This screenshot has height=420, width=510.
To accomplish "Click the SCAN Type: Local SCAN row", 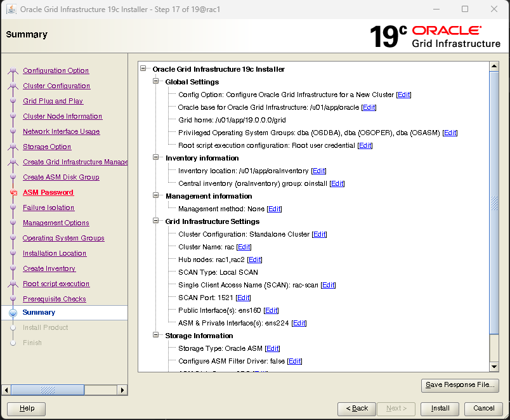I will click(218, 272).
